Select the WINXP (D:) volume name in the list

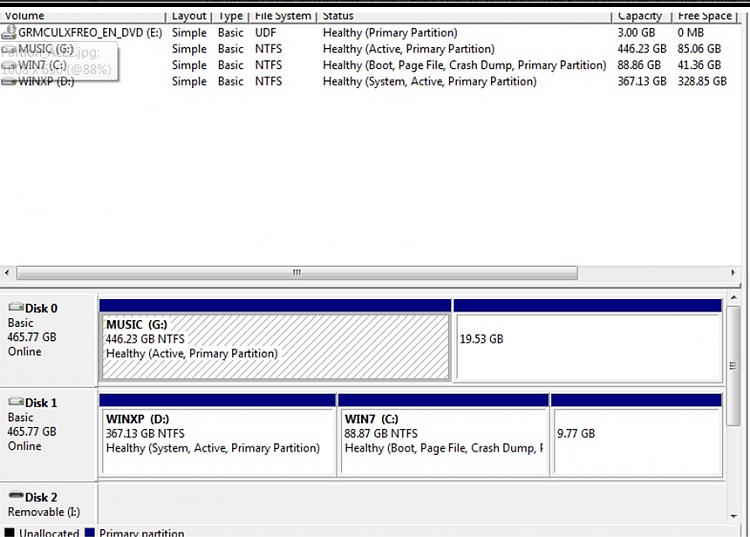point(46,81)
